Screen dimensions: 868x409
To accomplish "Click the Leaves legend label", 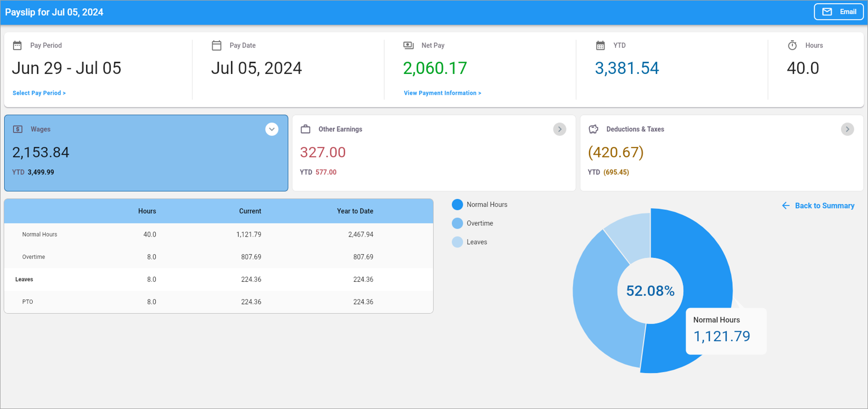I will [x=476, y=242].
